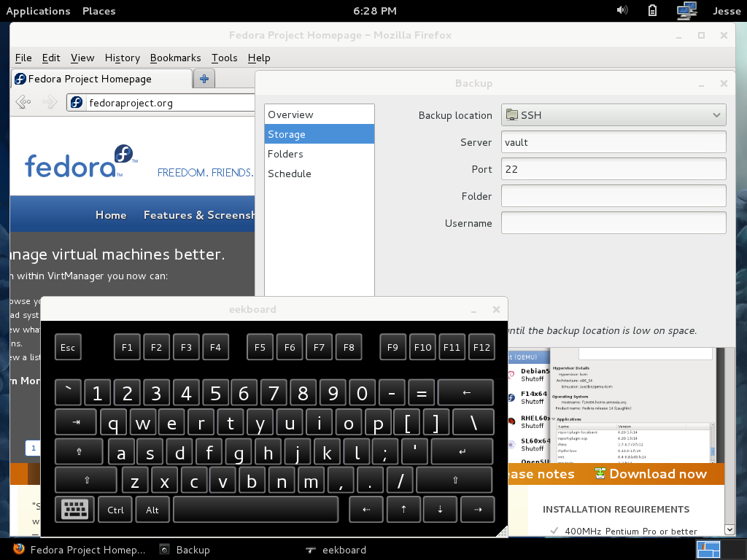The image size is (747, 560).
Task: Open the Help menu in Firefox
Action: [x=259, y=58]
